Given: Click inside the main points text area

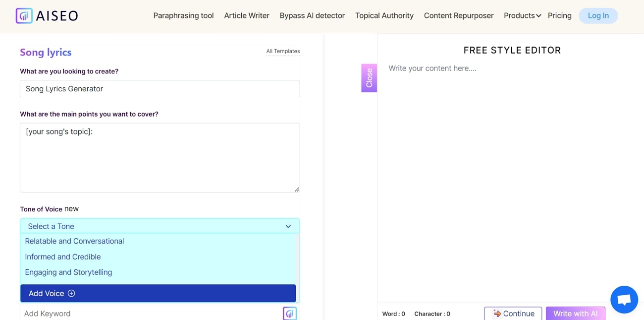Looking at the screenshot, I should tap(160, 157).
